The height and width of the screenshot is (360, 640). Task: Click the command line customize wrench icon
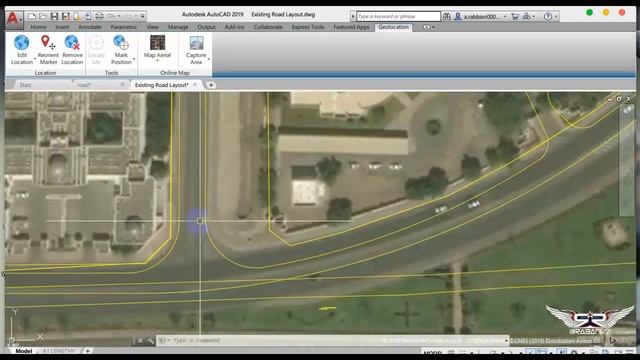click(150, 340)
